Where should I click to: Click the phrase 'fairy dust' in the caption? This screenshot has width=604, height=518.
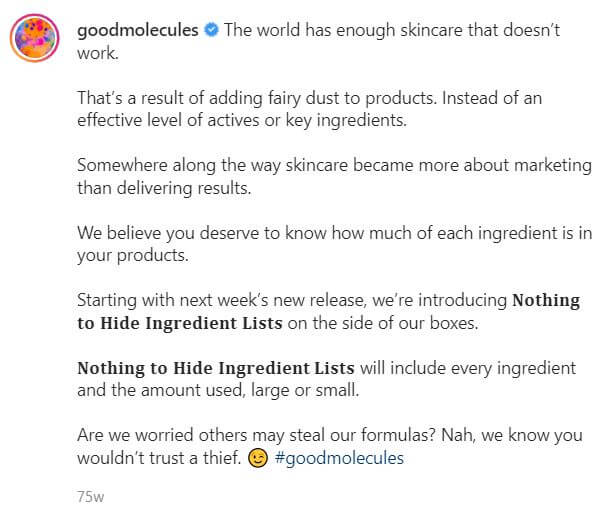304,98
